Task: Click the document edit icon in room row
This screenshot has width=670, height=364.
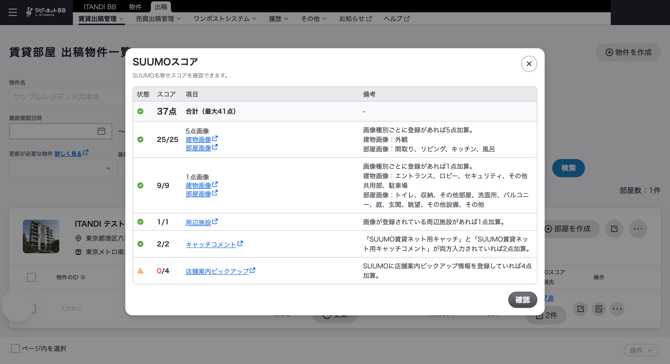Action: (x=599, y=308)
